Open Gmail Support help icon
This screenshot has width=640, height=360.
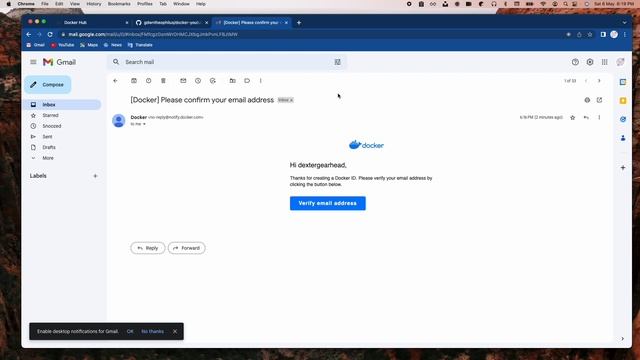575,62
